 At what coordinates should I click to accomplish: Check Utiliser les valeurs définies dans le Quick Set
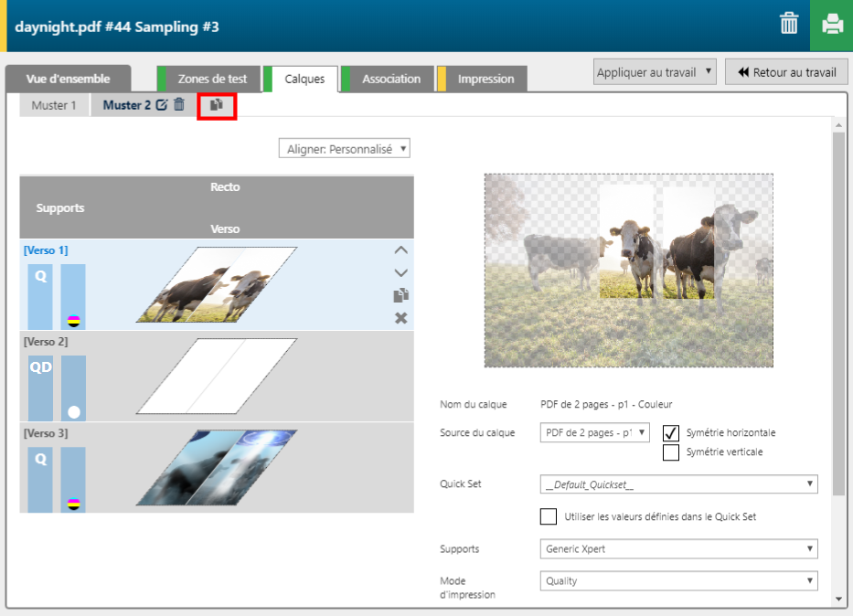[549, 516]
